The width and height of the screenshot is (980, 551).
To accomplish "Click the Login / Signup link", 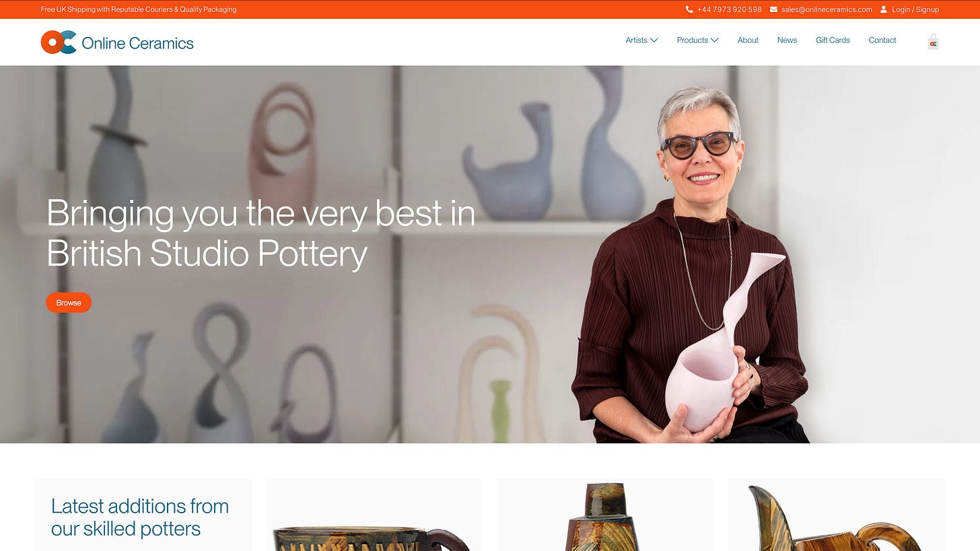I will (915, 9).
